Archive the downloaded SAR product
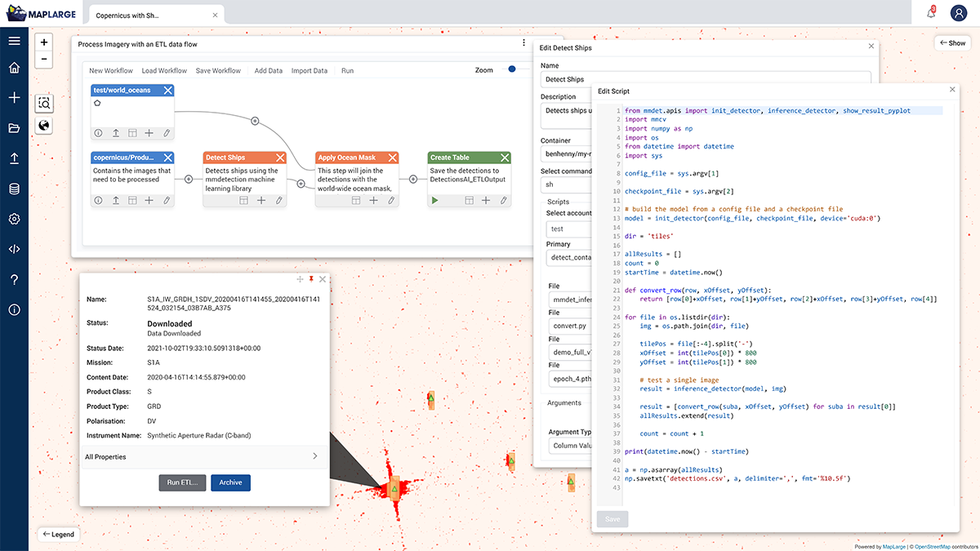This screenshot has width=980, height=551. [230, 482]
